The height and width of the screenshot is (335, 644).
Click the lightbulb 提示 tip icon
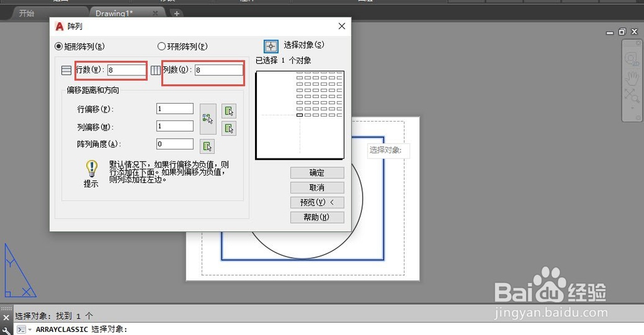tap(91, 169)
